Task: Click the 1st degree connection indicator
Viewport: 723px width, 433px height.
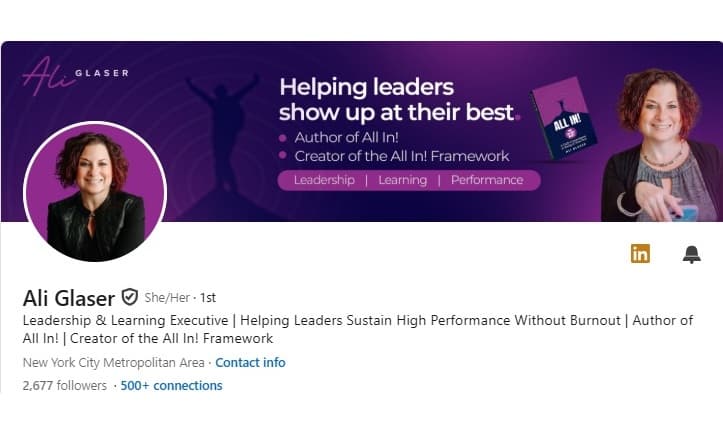Action: (x=208, y=298)
